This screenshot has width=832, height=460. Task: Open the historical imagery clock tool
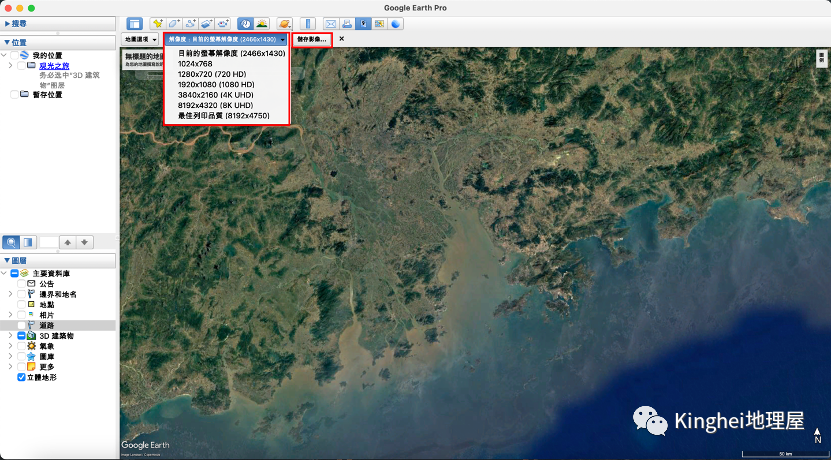point(245,23)
